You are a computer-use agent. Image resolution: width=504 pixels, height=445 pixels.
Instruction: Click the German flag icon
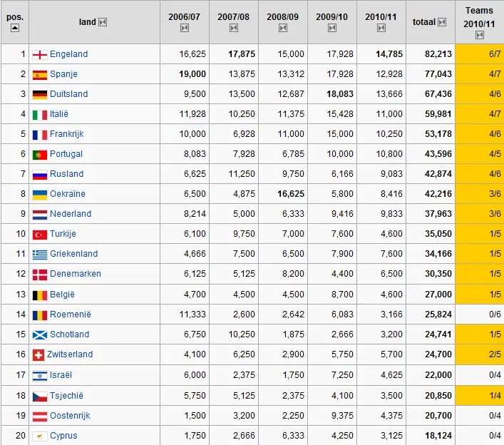40,95
